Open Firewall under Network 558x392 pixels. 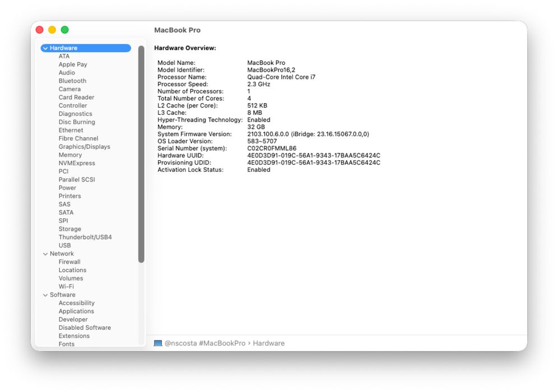(69, 262)
